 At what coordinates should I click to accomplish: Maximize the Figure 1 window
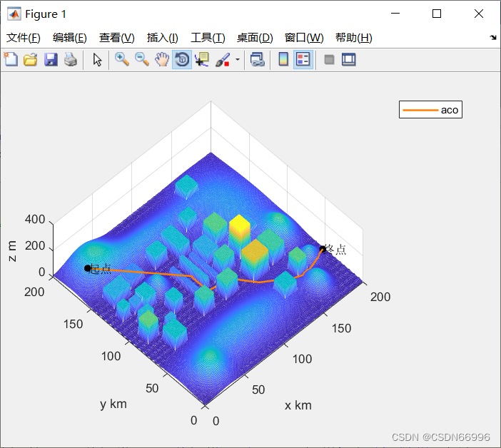(437, 14)
